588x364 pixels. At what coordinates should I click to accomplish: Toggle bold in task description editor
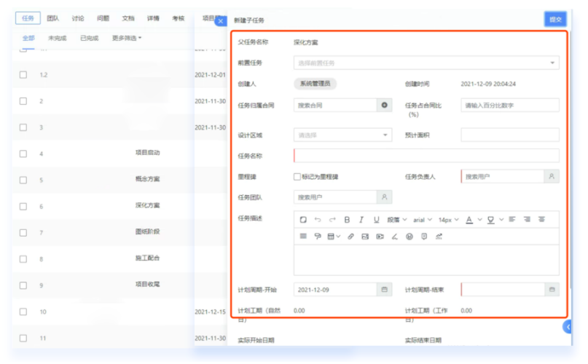click(x=347, y=220)
